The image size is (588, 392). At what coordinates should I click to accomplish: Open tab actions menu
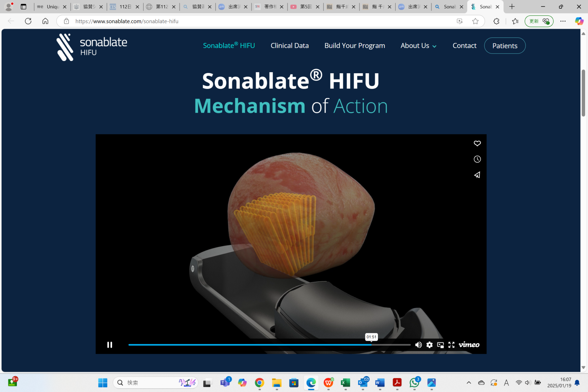(x=23, y=6)
